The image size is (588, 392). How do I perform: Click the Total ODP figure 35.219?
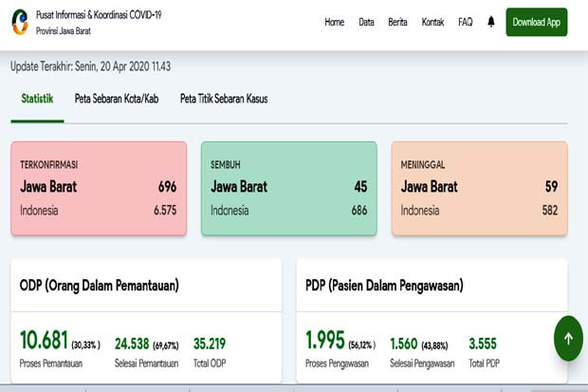[210, 344]
